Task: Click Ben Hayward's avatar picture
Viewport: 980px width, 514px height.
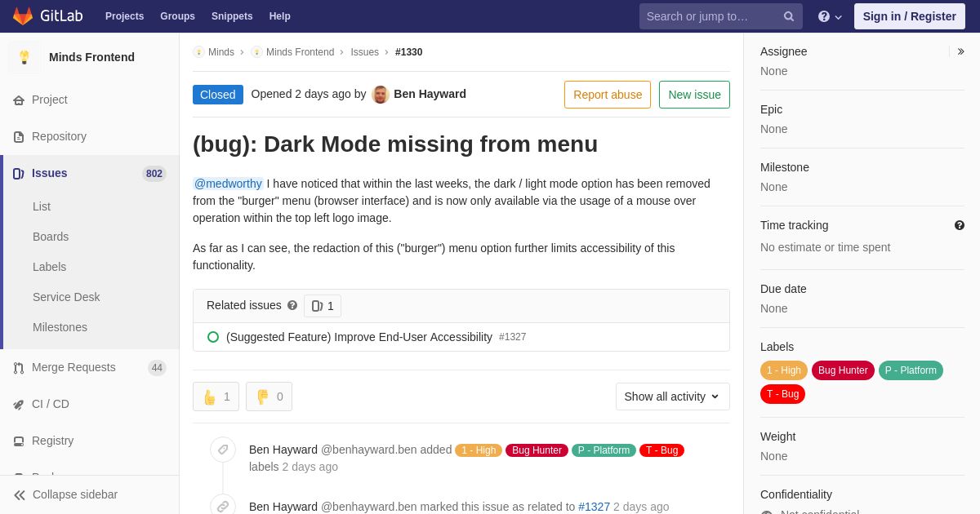Action: [381, 95]
